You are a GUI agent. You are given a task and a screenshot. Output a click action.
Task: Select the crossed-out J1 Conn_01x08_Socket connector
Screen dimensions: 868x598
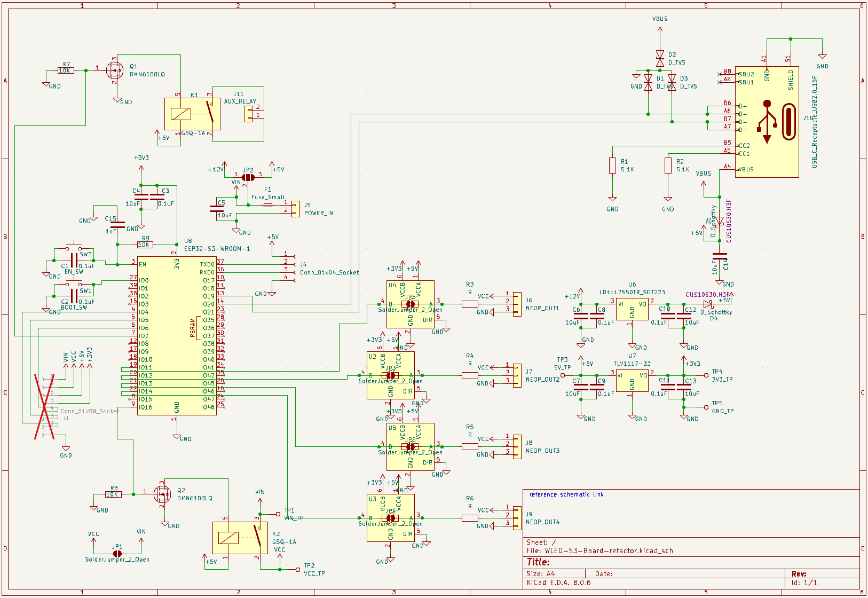click(x=45, y=407)
